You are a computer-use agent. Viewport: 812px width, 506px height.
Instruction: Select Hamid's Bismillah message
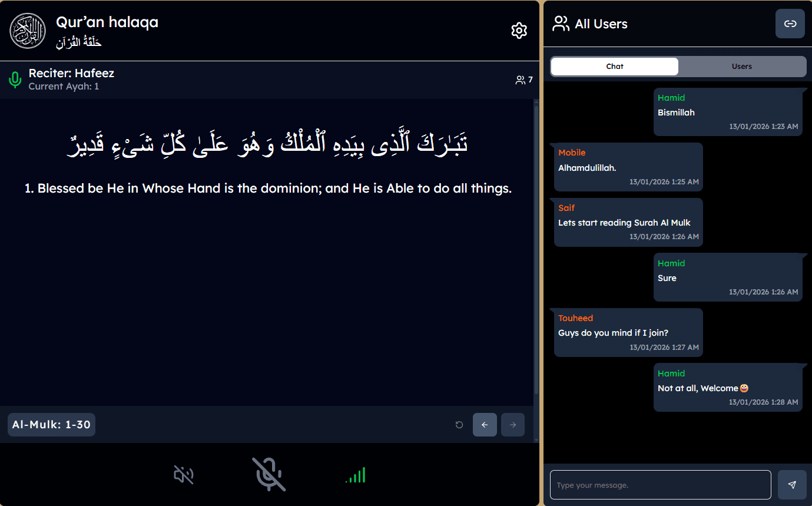[728, 112]
